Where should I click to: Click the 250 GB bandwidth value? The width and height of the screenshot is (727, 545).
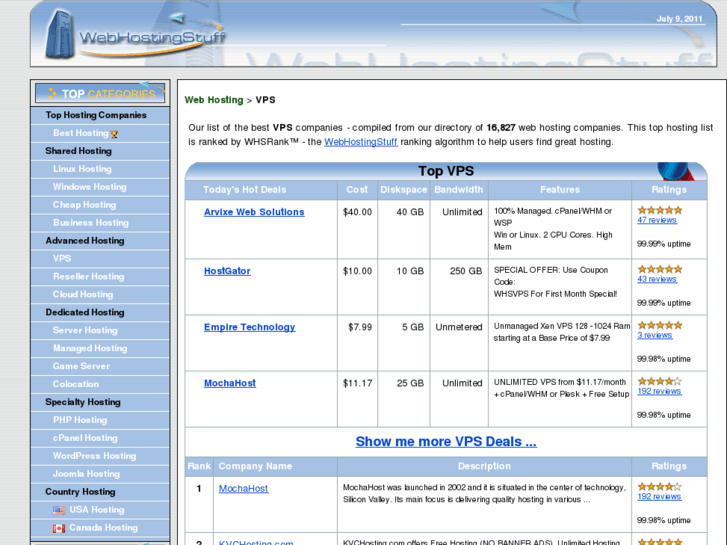466,271
